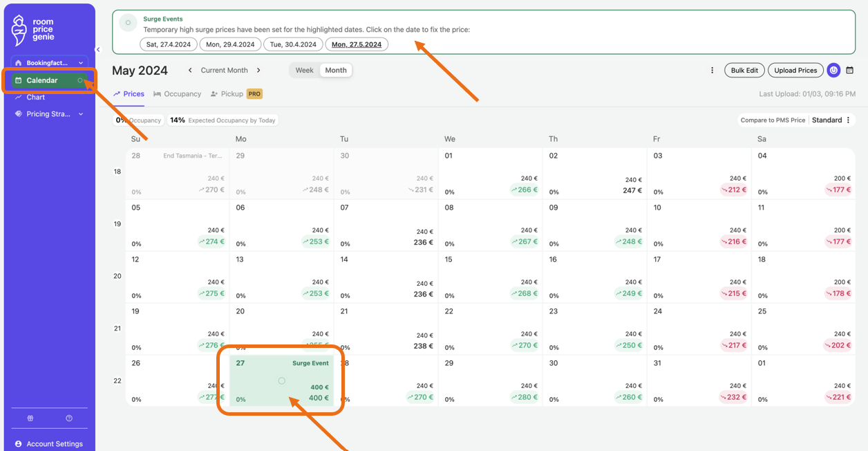Open the Chart page in sidebar

click(35, 98)
